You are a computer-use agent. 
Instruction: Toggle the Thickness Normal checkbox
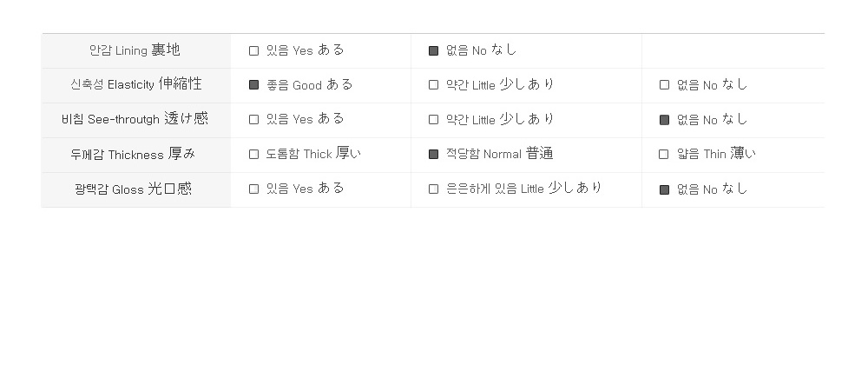433,154
